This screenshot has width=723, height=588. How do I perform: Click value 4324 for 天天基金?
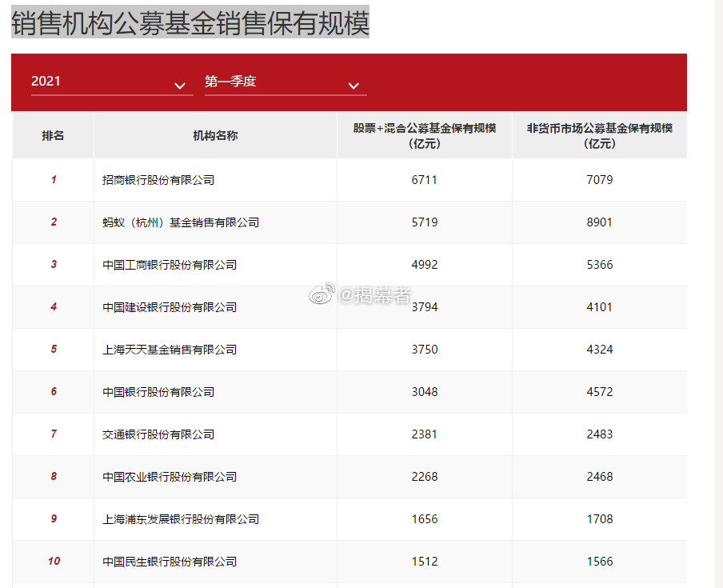(x=599, y=350)
